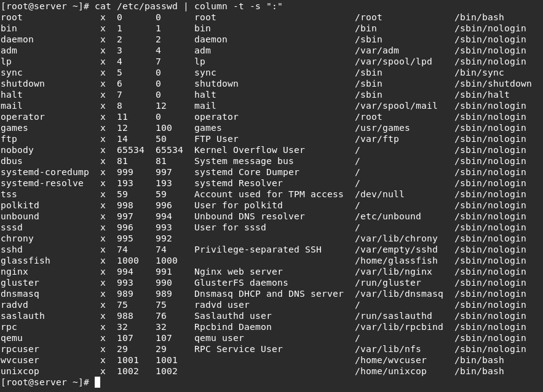Click the 'RPC Service User' description
The height and width of the screenshot is (392, 543).
point(238,349)
